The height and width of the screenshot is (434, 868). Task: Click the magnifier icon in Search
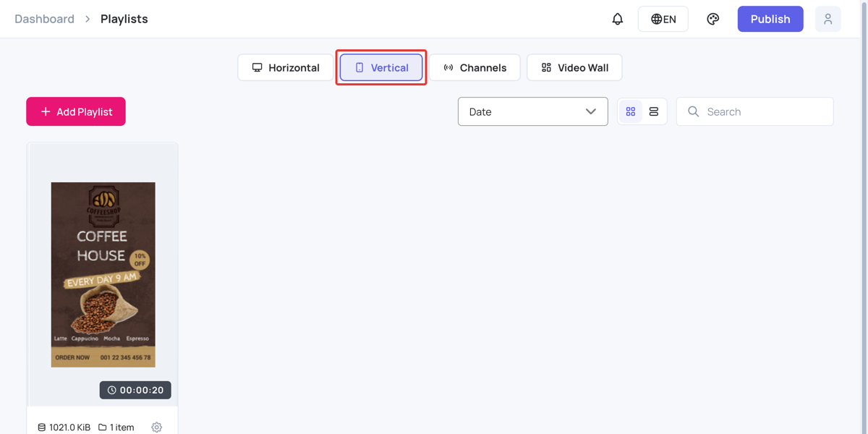(x=693, y=111)
